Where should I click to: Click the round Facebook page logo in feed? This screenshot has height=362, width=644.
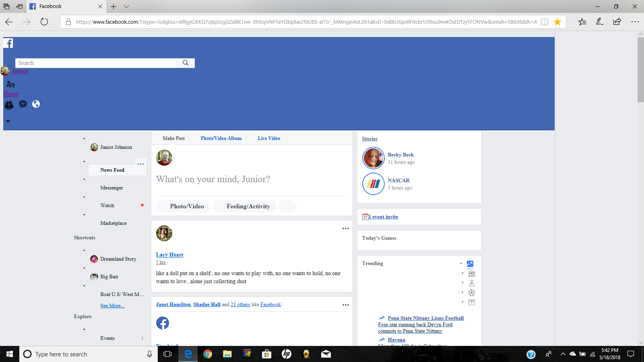click(x=163, y=323)
